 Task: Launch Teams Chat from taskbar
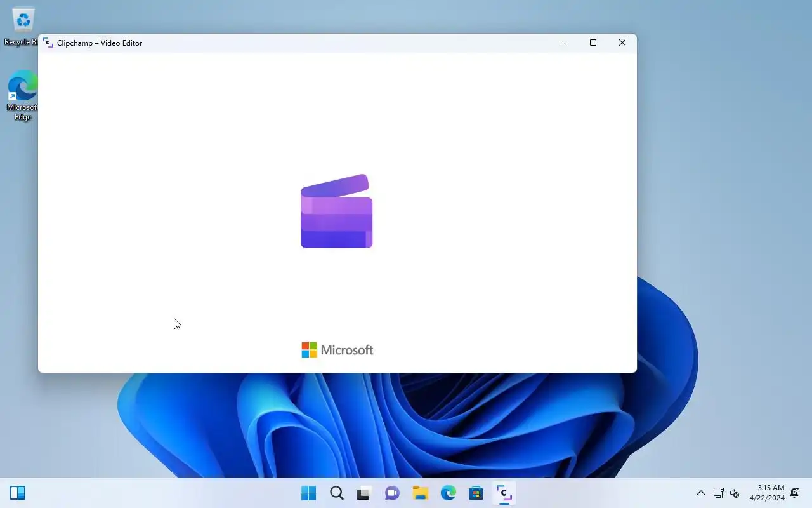tap(392, 493)
